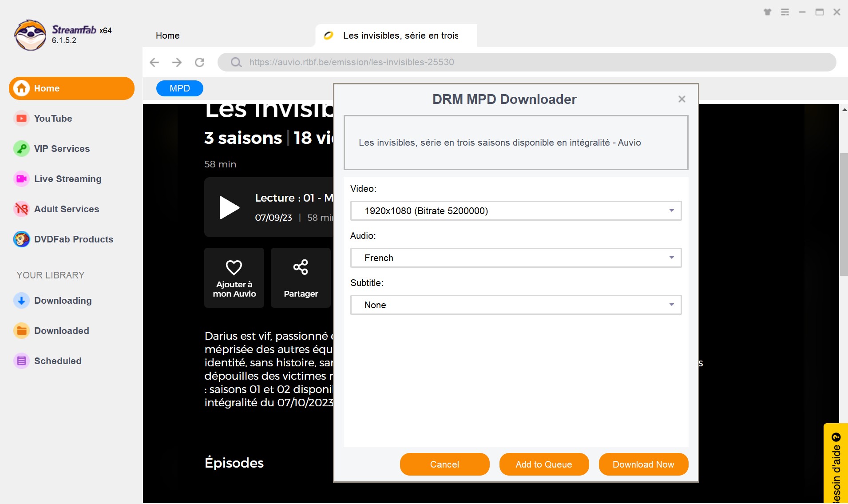
Task: Open the hamburger menu in title bar
Action: [785, 12]
